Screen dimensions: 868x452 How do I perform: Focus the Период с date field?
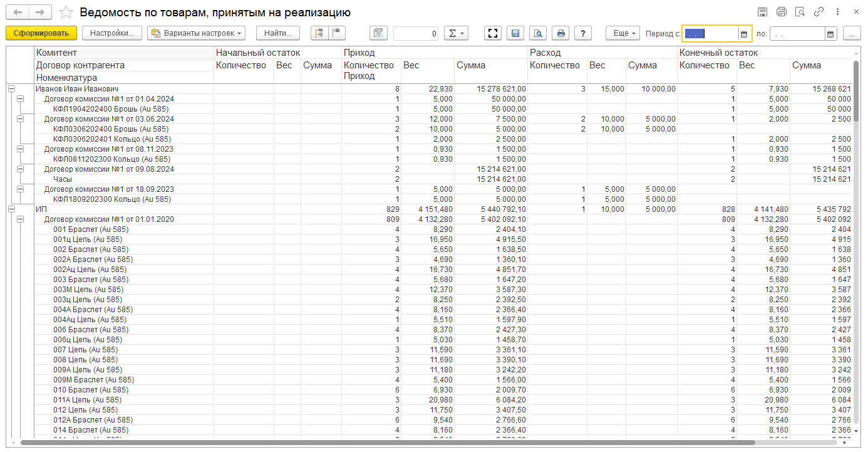click(x=711, y=34)
